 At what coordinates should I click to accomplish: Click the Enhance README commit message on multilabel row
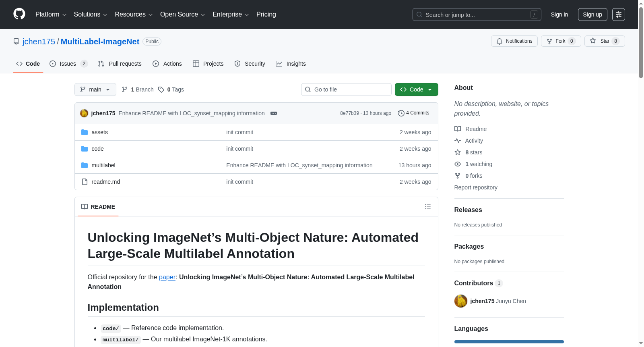[299, 165]
